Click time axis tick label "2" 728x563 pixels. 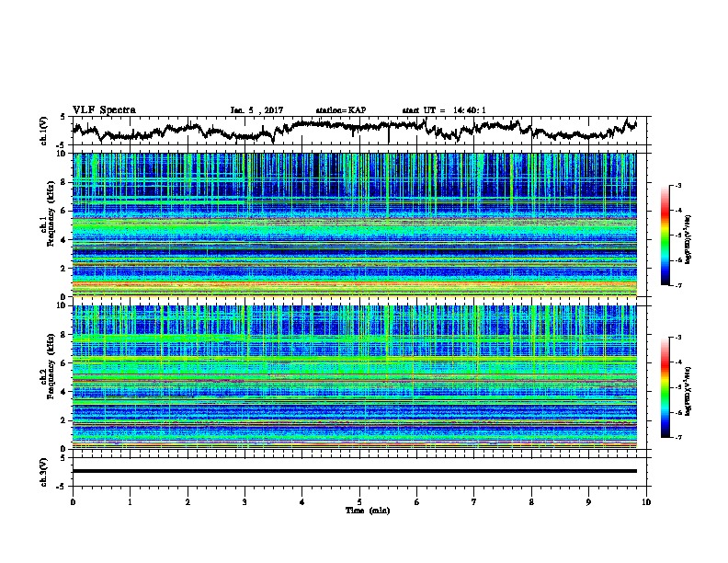(x=188, y=502)
